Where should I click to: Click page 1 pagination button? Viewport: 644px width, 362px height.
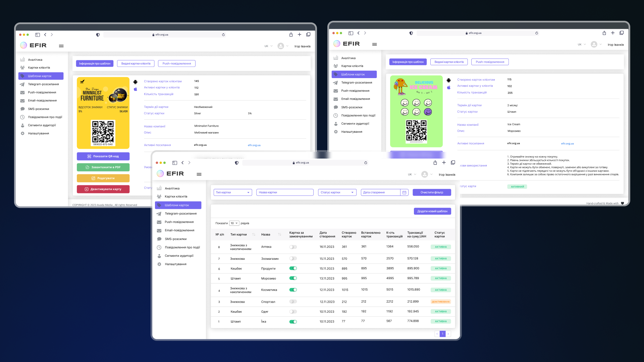click(x=443, y=334)
